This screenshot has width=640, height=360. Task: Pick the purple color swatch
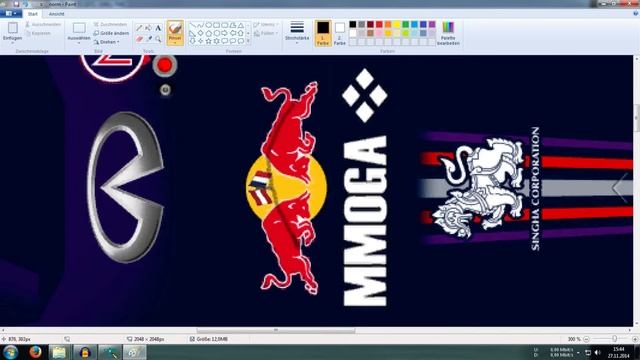[432, 24]
